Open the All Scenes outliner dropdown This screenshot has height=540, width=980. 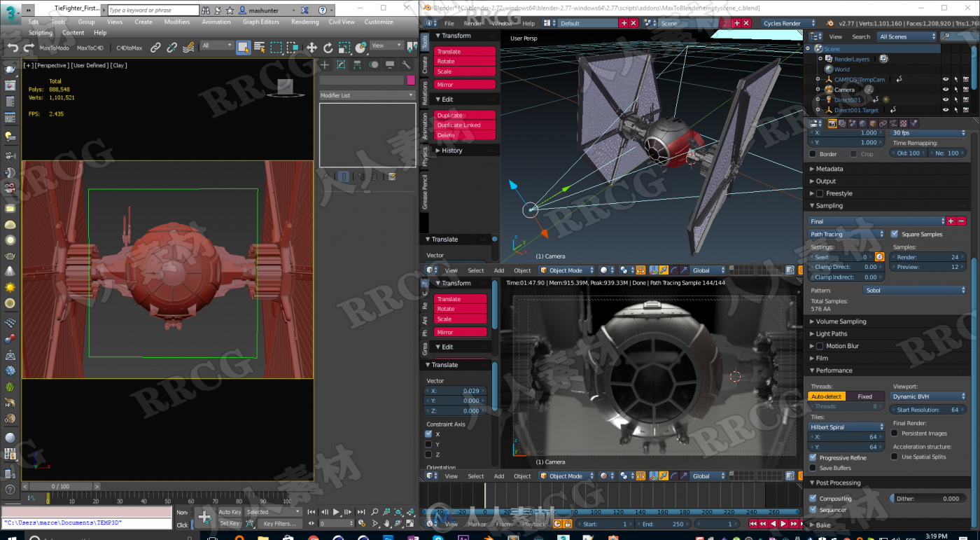pos(906,36)
